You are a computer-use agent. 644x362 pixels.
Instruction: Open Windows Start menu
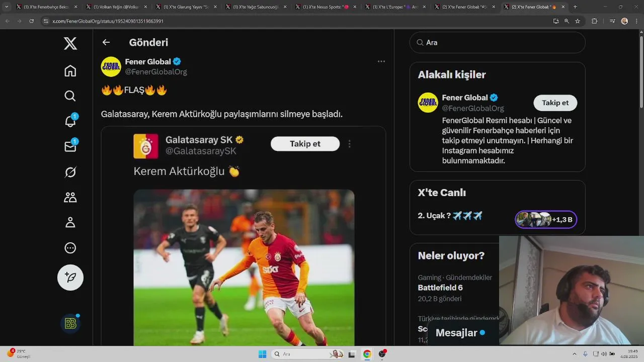coord(262,354)
